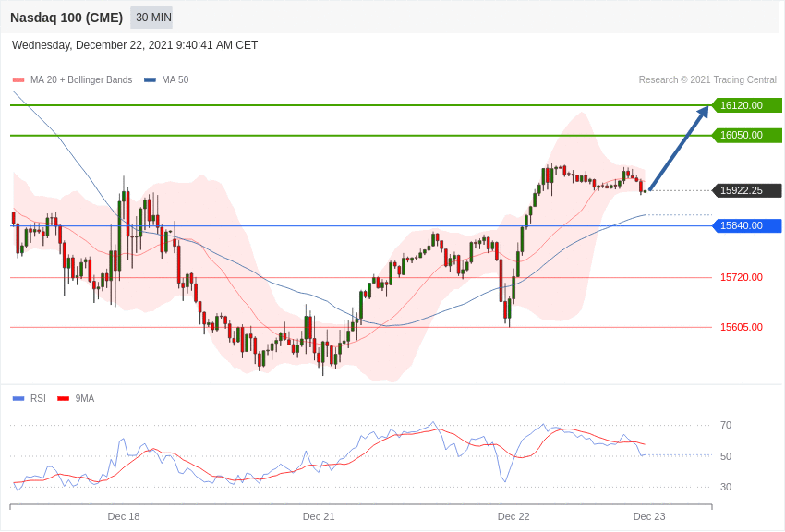Click the blue upward forecast arrow
Screen dimensions: 785x532
click(x=679, y=148)
